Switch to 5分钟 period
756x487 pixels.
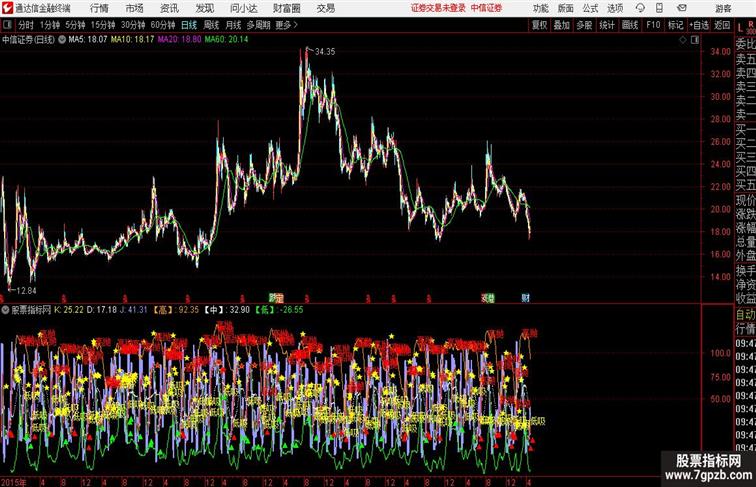coord(75,25)
